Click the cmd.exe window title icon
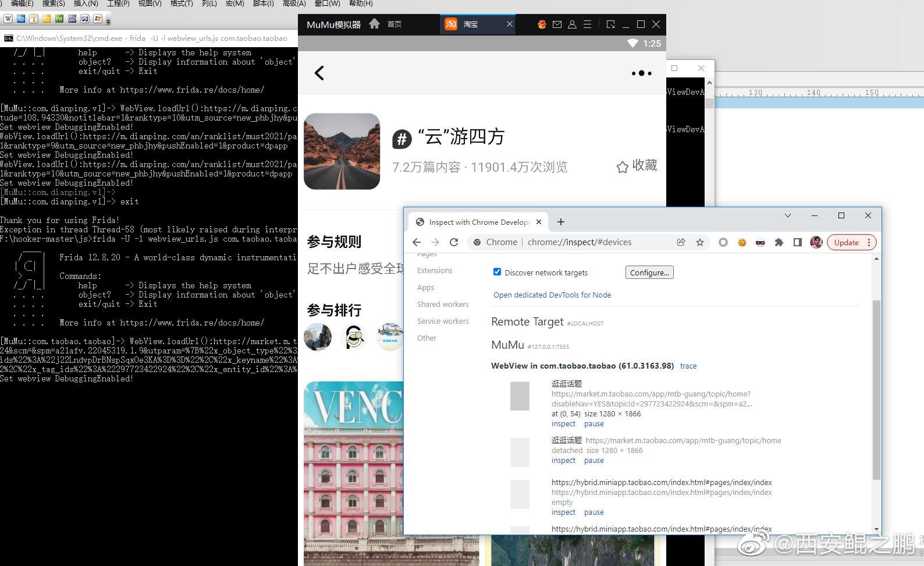This screenshot has width=924, height=566. click(x=8, y=38)
